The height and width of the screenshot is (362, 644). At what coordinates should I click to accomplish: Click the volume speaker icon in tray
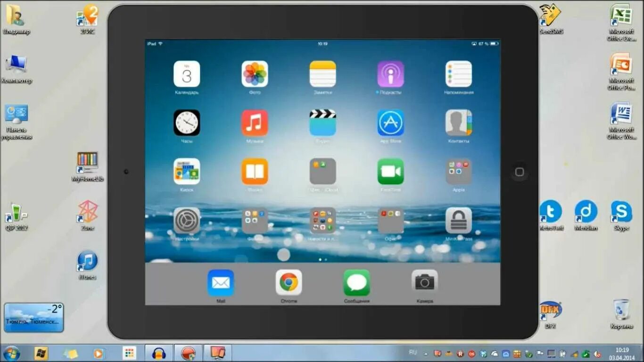(597, 354)
